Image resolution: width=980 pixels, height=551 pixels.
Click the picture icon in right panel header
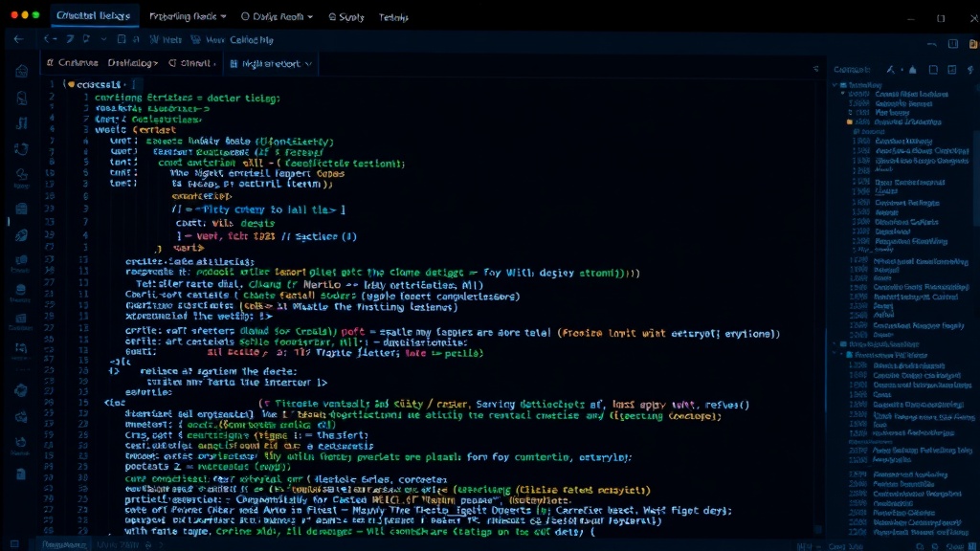click(952, 69)
